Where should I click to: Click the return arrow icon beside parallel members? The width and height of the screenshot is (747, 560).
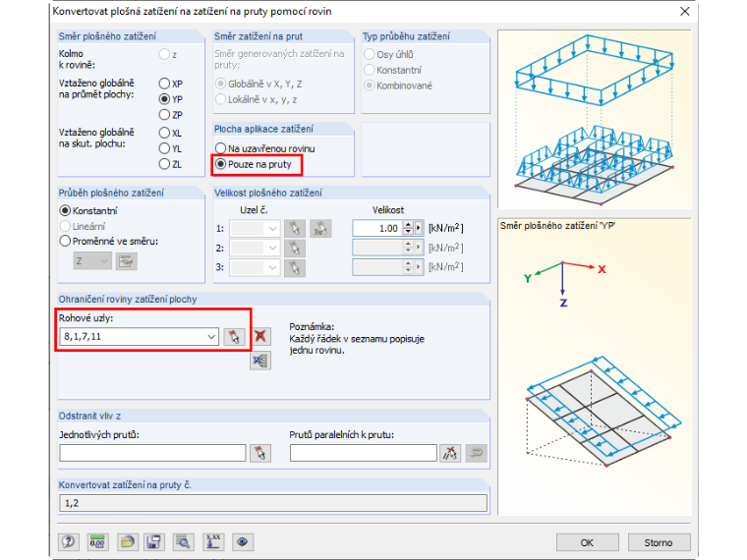(x=477, y=453)
